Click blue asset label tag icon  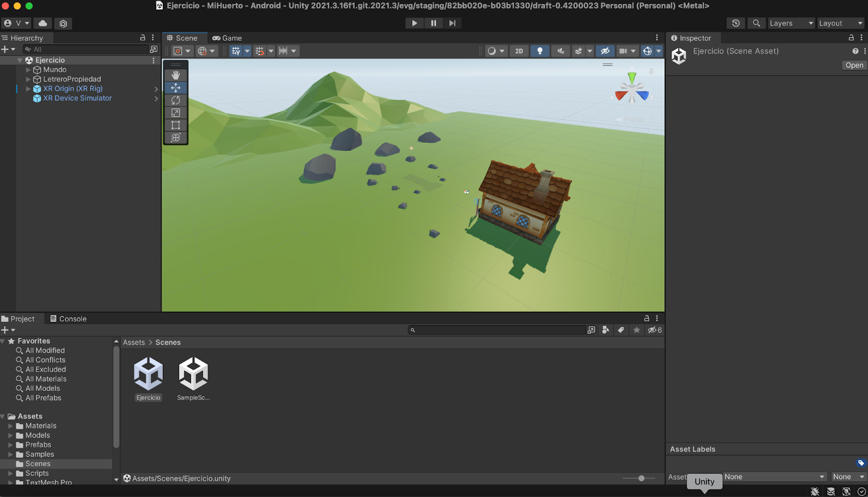[x=861, y=463]
